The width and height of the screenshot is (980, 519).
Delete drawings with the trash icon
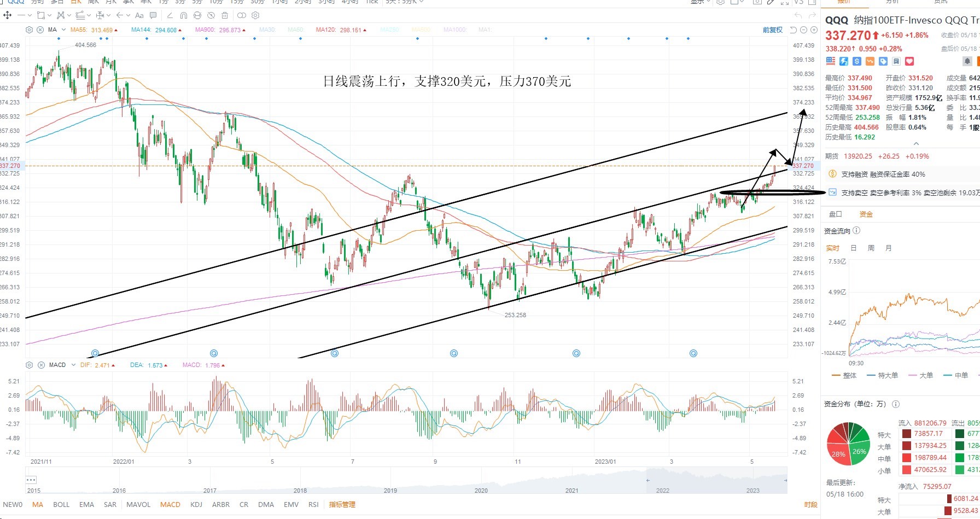(x=225, y=15)
